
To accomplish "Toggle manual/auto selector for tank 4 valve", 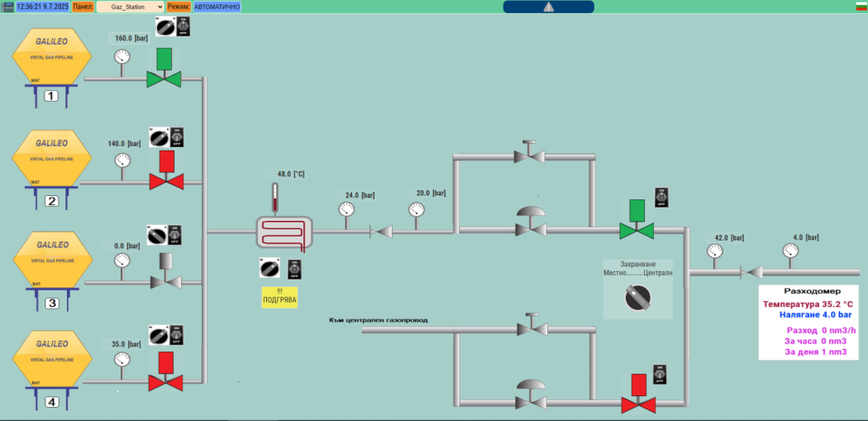I will click(159, 335).
